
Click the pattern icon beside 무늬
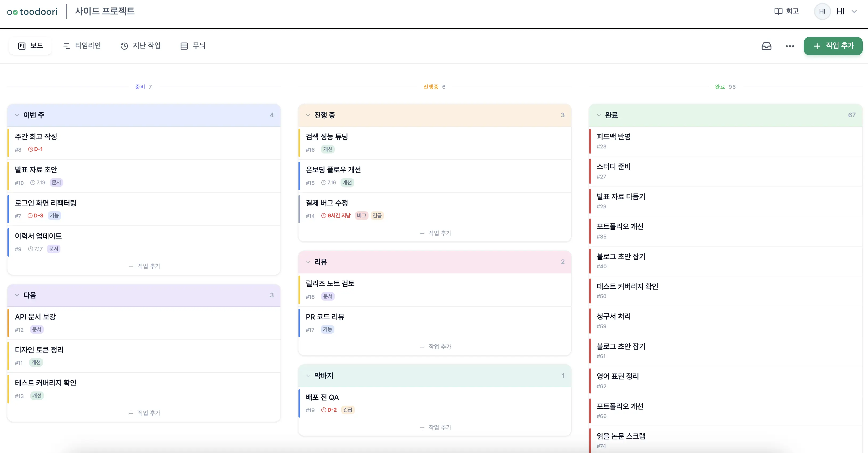click(x=184, y=46)
